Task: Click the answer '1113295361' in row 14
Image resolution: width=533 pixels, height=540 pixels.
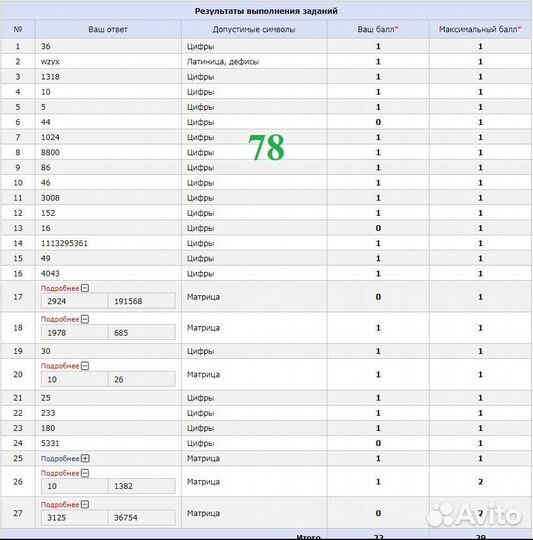Action: coord(64,243)
